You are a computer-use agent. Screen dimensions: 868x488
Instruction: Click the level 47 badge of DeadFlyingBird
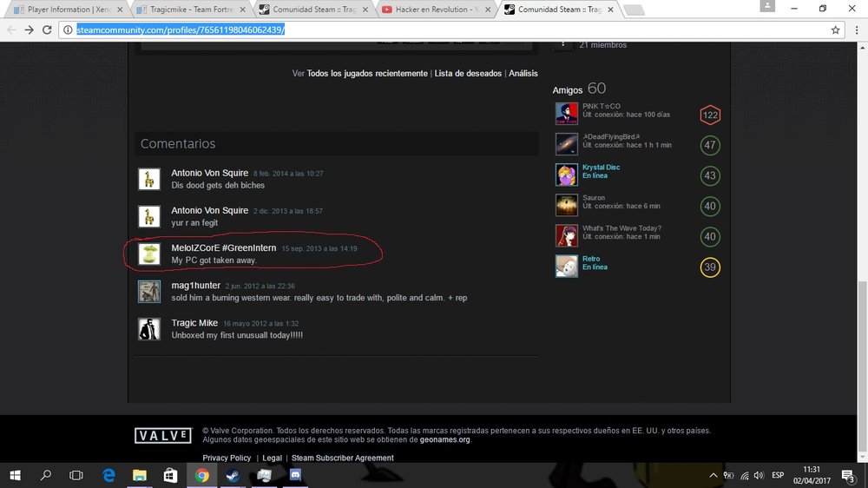coord(710,145)
